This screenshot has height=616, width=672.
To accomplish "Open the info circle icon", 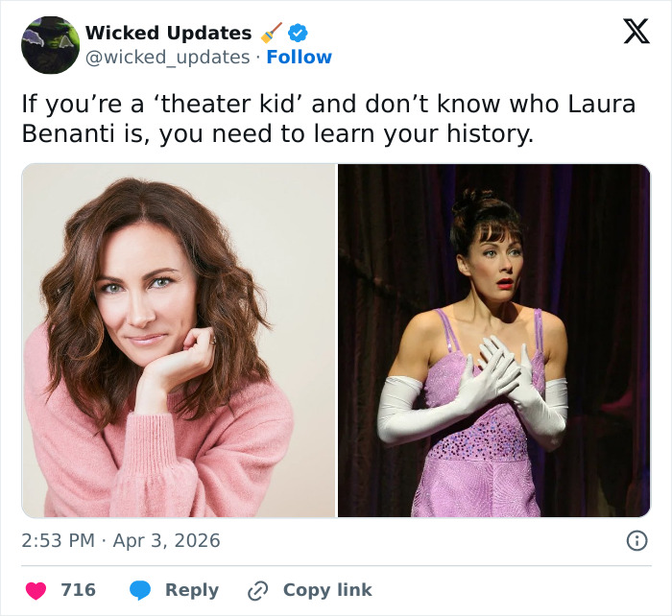I will pos(636,541).
